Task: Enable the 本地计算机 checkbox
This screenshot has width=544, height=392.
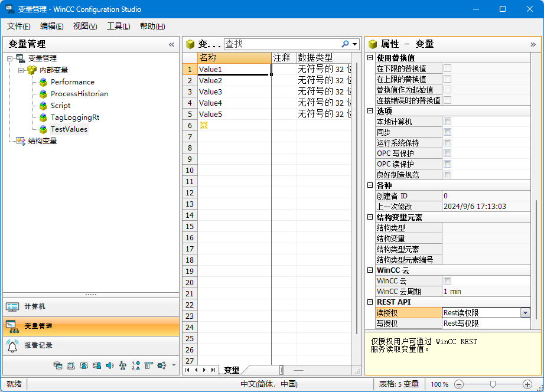Action: (448, 122)
